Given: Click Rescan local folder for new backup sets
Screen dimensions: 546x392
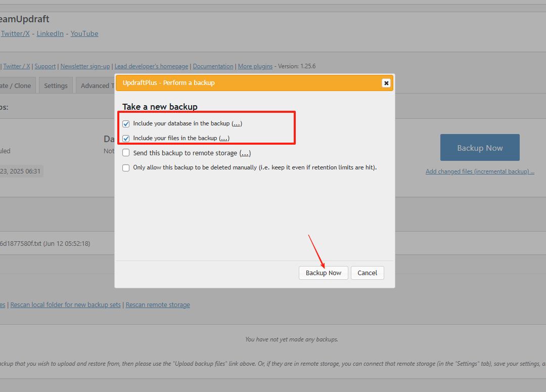Looking at the screenshot, I should pos(66,305).
